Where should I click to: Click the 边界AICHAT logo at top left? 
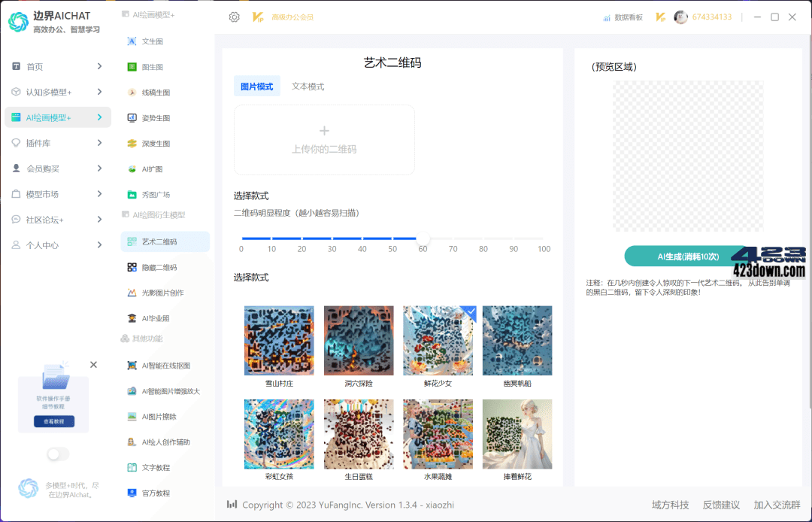[18, 22]
